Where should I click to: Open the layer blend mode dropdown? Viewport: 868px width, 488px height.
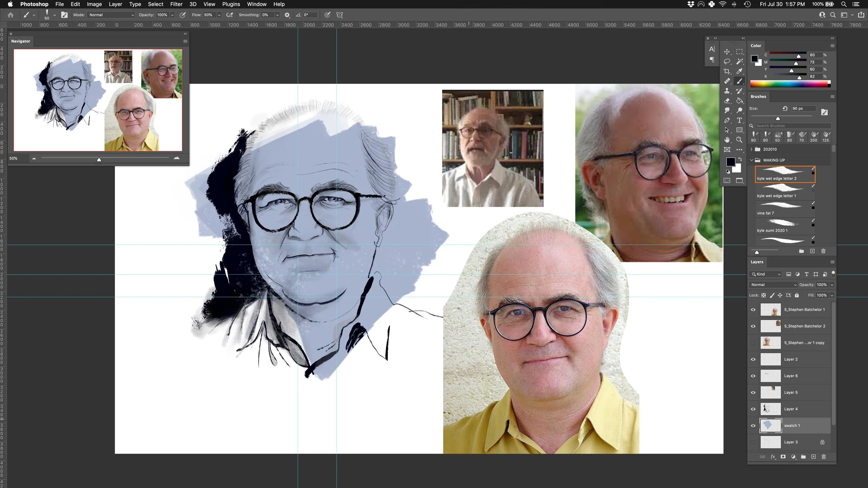point(773,285)
